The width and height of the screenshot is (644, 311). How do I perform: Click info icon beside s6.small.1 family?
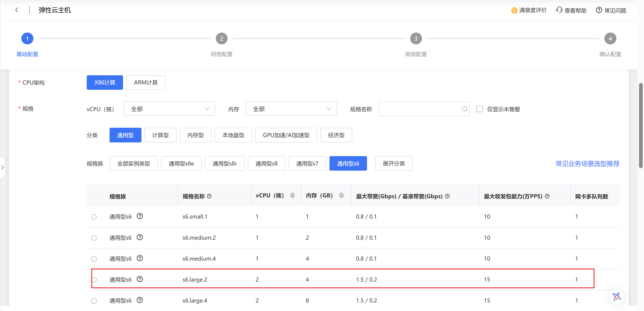click(140, 216)
